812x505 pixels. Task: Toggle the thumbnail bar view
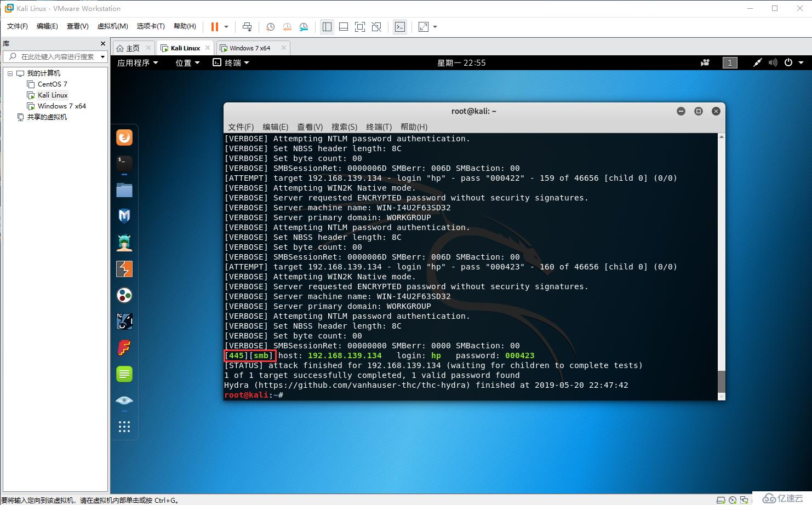pyautogui.click(x=344, y=27)
